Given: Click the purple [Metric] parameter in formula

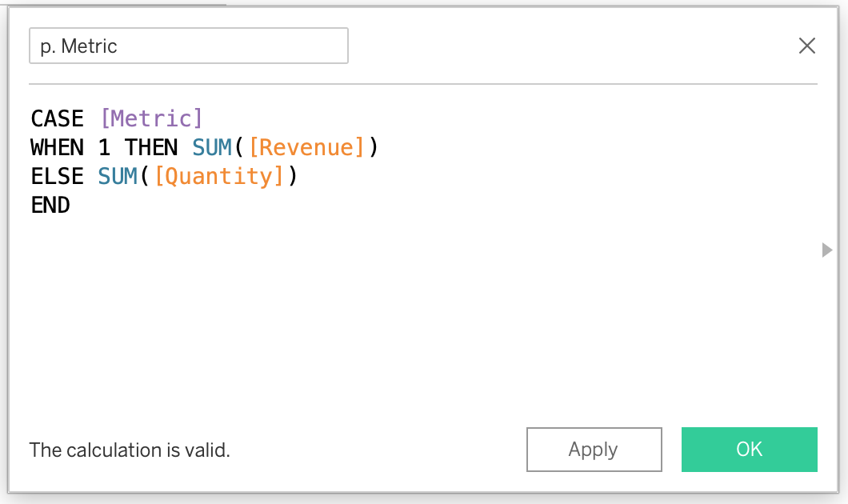Looking at the screenshot, I should (x=151, y=119).
